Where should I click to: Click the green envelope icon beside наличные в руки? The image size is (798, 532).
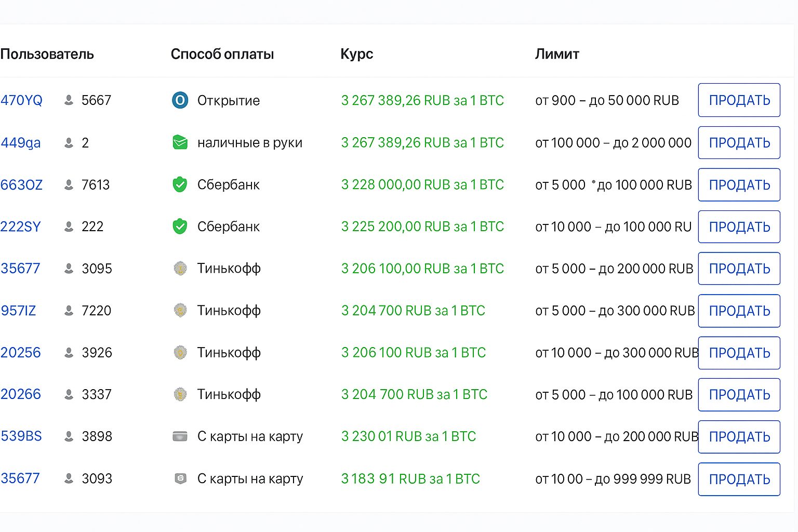[180, 142]
